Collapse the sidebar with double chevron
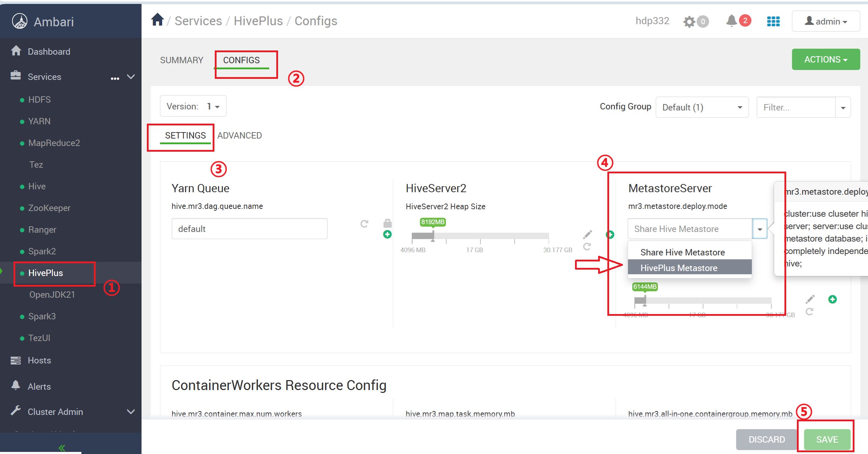The width and height of the screenshot is (868, 454). click(x=62, y=448)
